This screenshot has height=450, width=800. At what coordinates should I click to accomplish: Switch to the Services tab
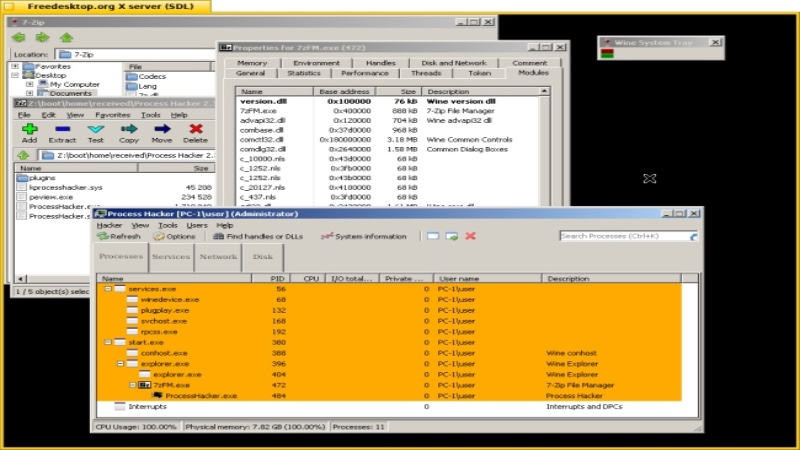click(x=171, y=257)
